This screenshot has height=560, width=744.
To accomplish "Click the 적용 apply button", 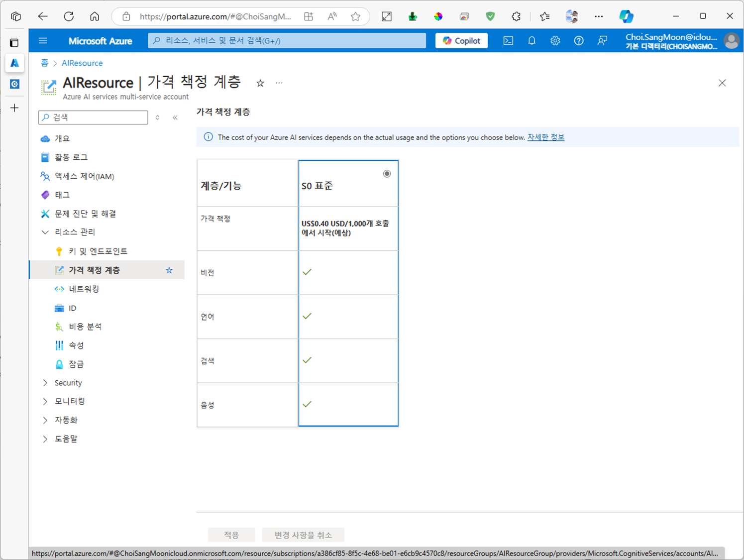I will pos(231,535).
